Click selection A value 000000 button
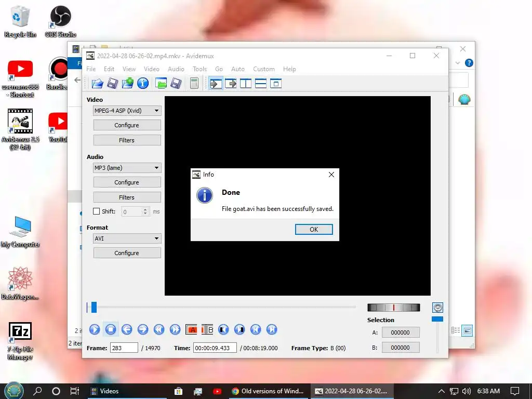 click(x=401, y=332)
